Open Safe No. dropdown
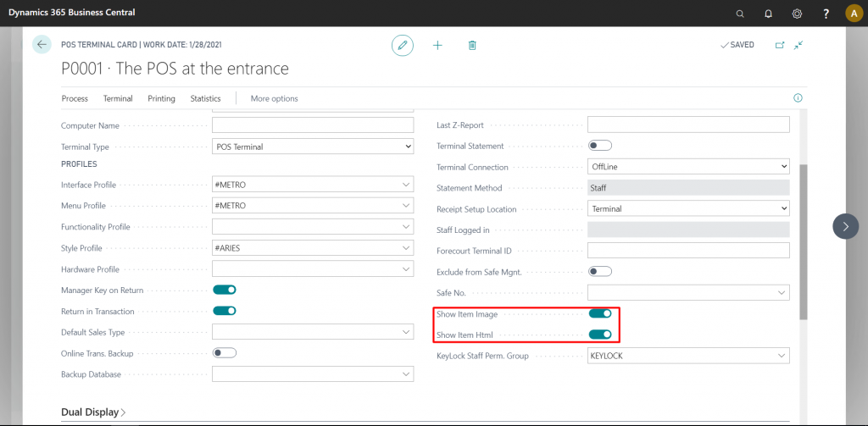868x426 pixels. tap(782, 292)
